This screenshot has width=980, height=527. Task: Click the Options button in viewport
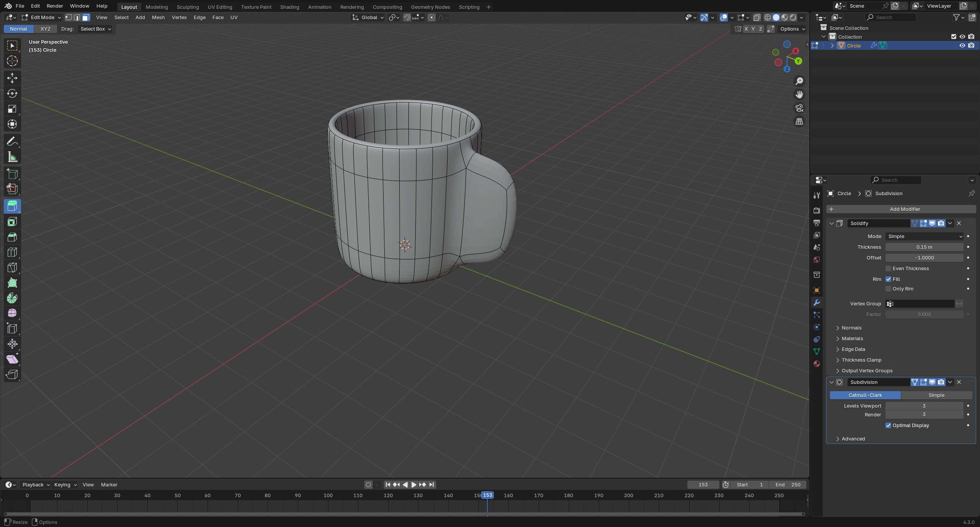(x=792, y=29)
